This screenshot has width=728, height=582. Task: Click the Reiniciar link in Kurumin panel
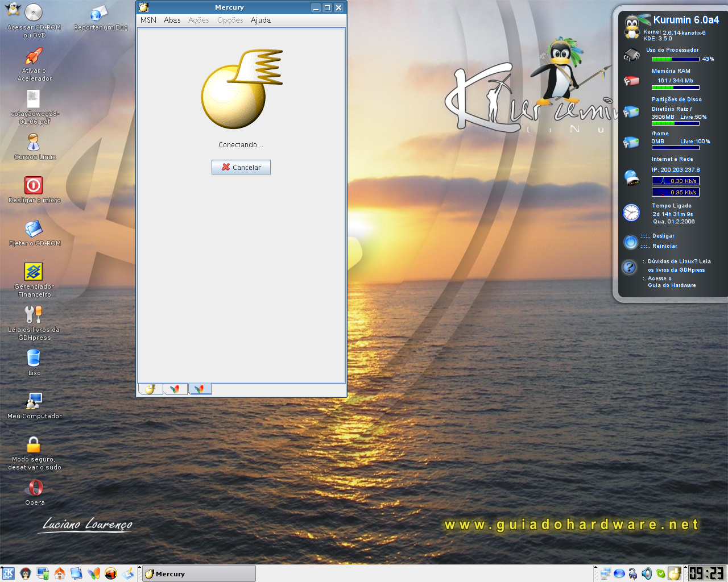click(664, 246)
